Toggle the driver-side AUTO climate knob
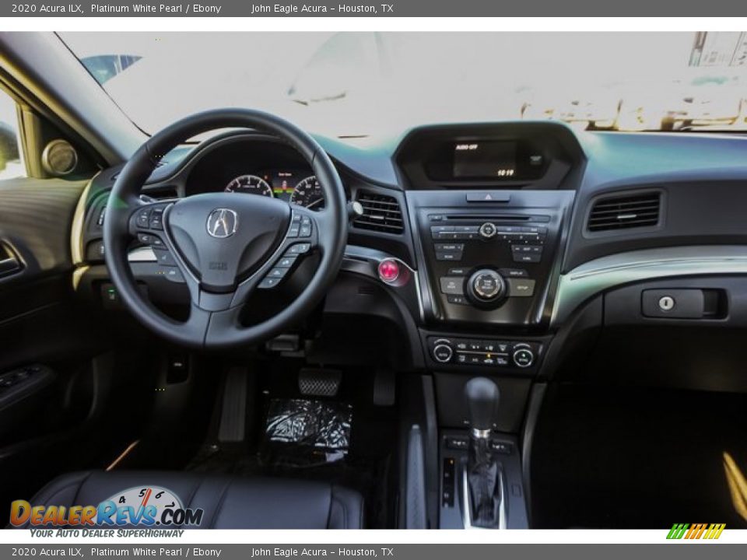This screenshot has height=560, width=747. click(x=444, y=355)
